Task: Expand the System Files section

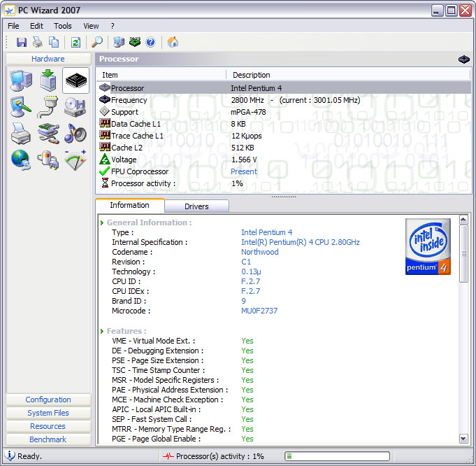Action: 48,413
